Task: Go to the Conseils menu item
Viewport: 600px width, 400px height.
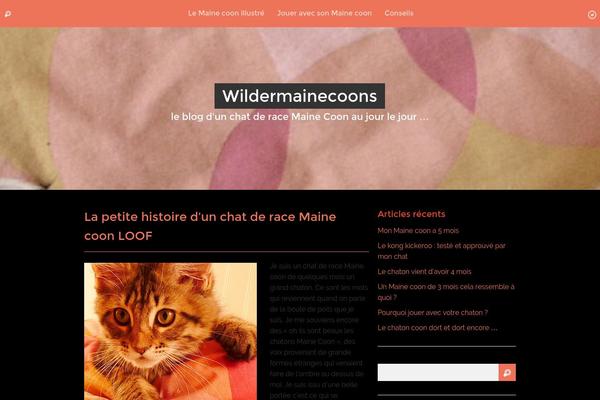Action: tap(399, 13)
